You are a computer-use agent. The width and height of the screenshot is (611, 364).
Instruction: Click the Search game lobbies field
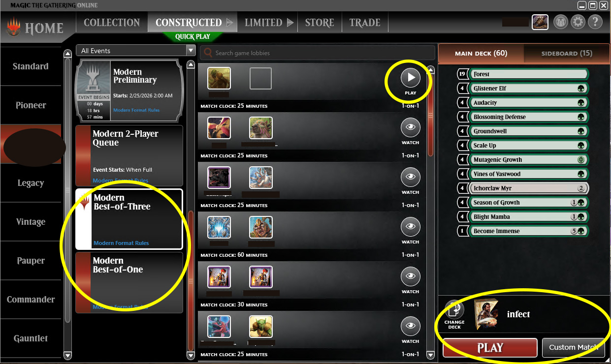coord(318,53)
